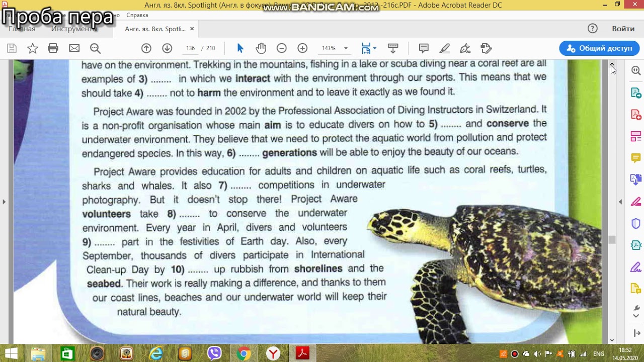The height and width of the screenshot is (362, 644).
Task: Add a sticky note comment
Action: coord(424,48)
